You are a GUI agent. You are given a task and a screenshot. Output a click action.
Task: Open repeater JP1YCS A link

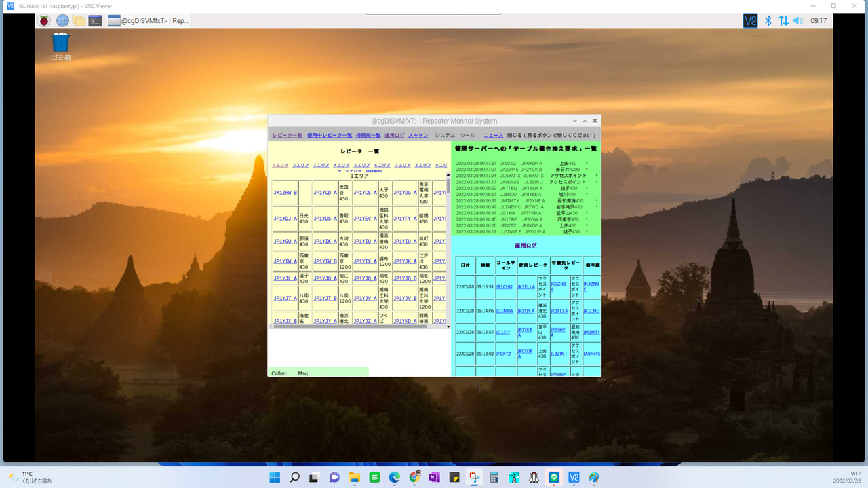366,193
